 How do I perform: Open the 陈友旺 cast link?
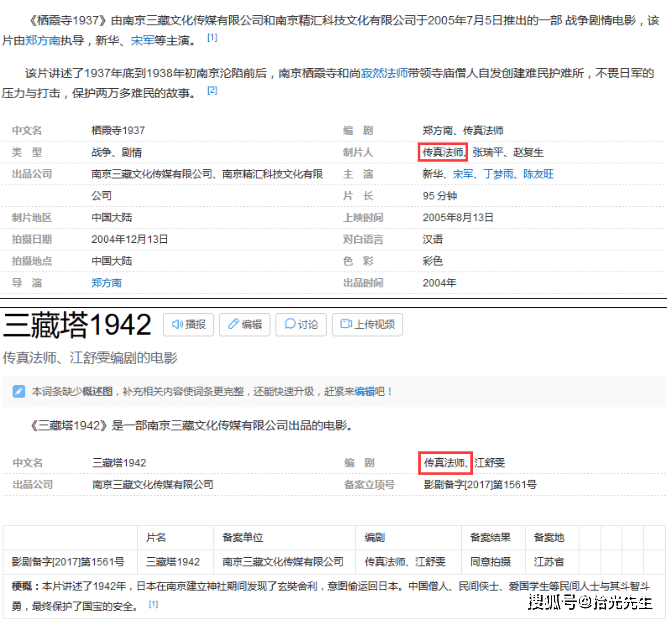539,174
